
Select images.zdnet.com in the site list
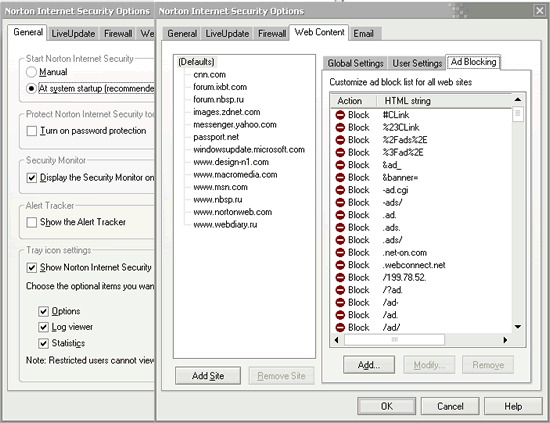pyautogui.click(x=227, y=112)
